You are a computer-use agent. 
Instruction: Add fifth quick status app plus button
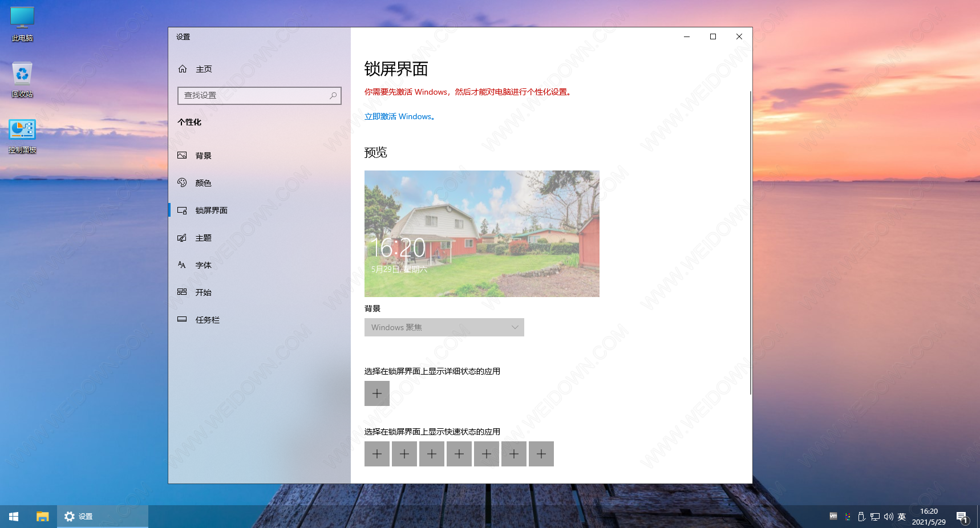[487, 454]
